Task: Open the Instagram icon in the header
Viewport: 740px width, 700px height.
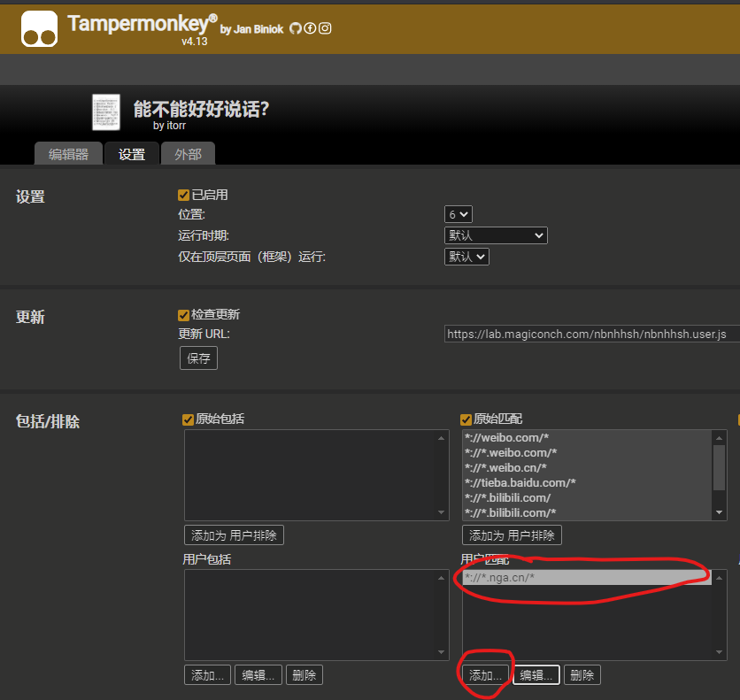Action: 324,27
